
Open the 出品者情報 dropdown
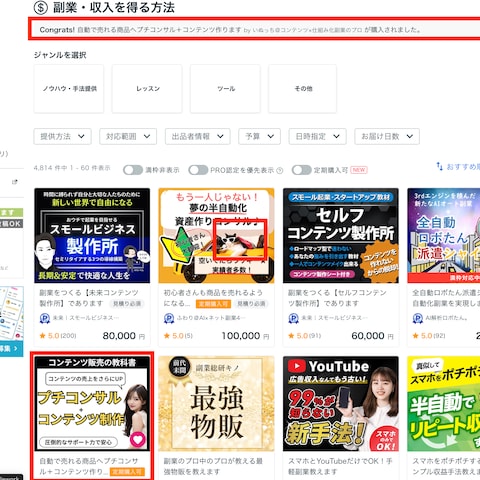[198, 136]
